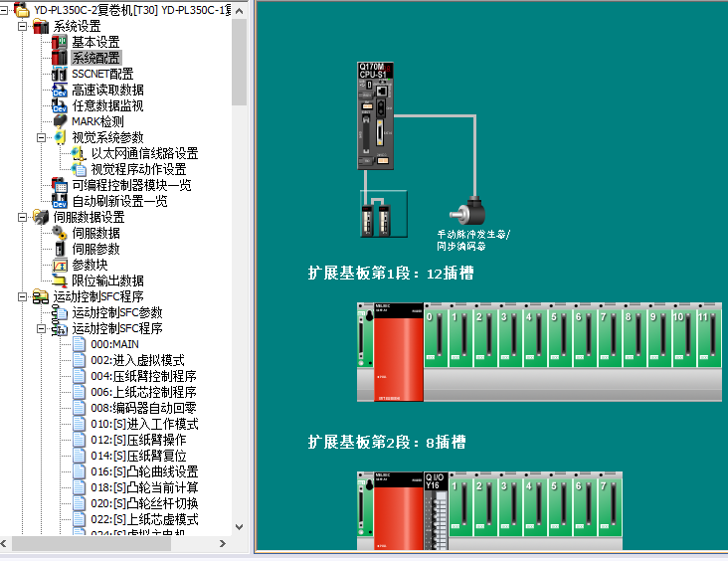Open 基本设置 in the tree
728x561 pixels.
(x=94, y=42)
